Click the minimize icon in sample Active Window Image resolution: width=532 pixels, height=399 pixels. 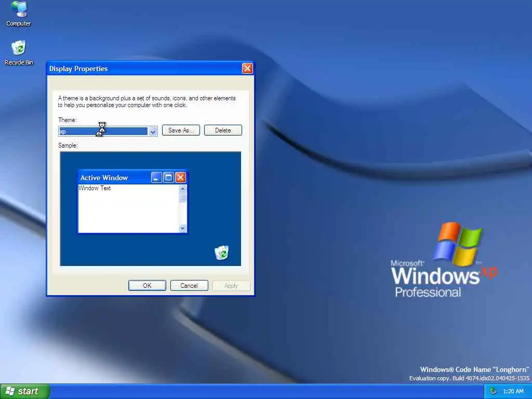coord(156,178)
